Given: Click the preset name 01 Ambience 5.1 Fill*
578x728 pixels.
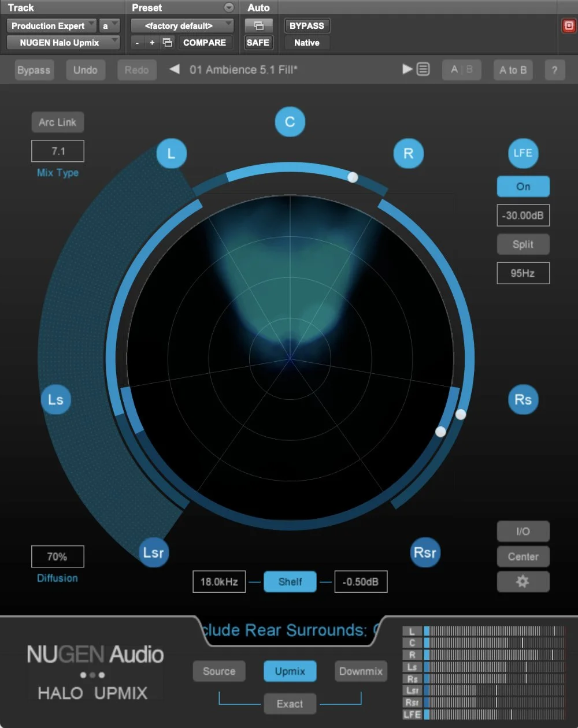Looking at the screenshot, I should coord(244,70).
